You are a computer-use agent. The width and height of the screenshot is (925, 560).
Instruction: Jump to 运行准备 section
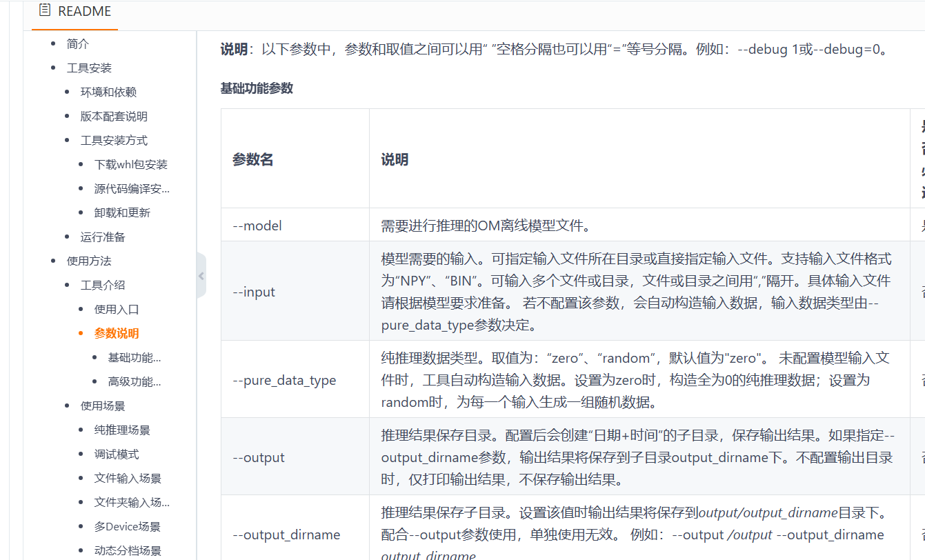pos(103,237)
